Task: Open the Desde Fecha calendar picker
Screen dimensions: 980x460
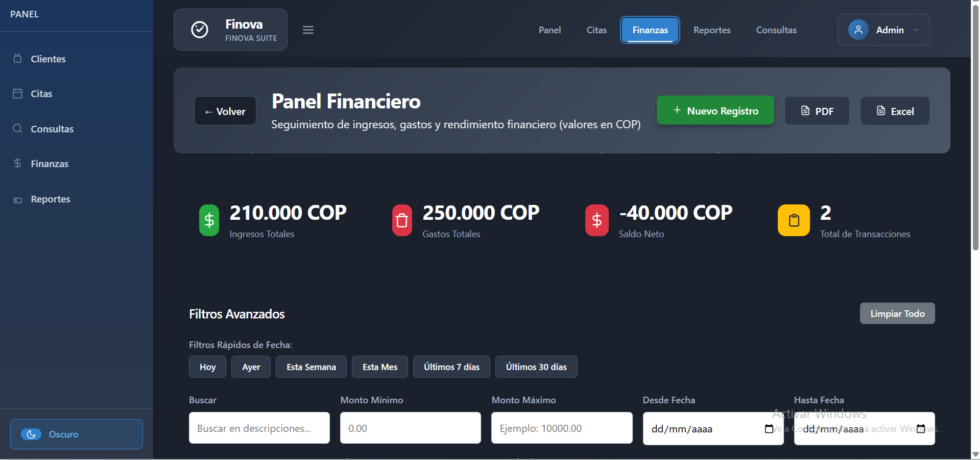Action: [x=769, y=429]
